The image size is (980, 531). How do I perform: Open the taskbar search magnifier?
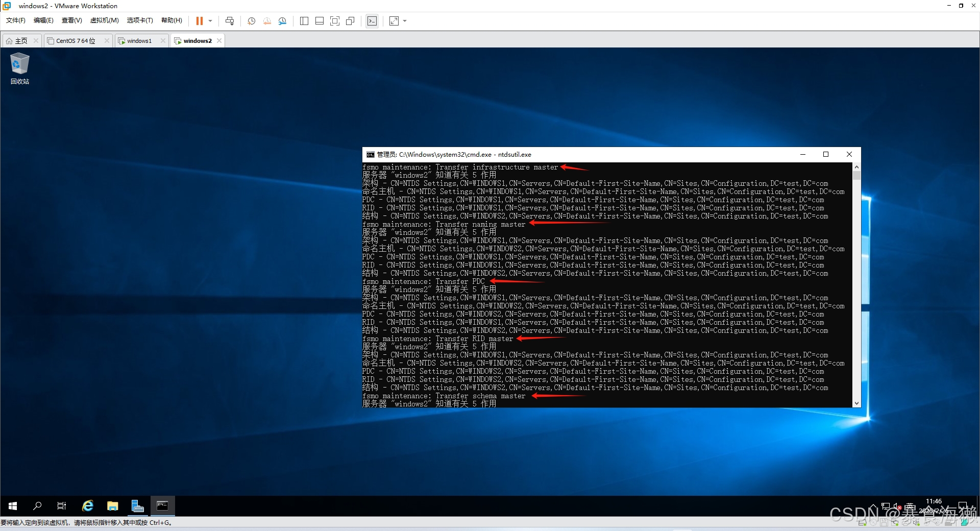pos(37,506)
